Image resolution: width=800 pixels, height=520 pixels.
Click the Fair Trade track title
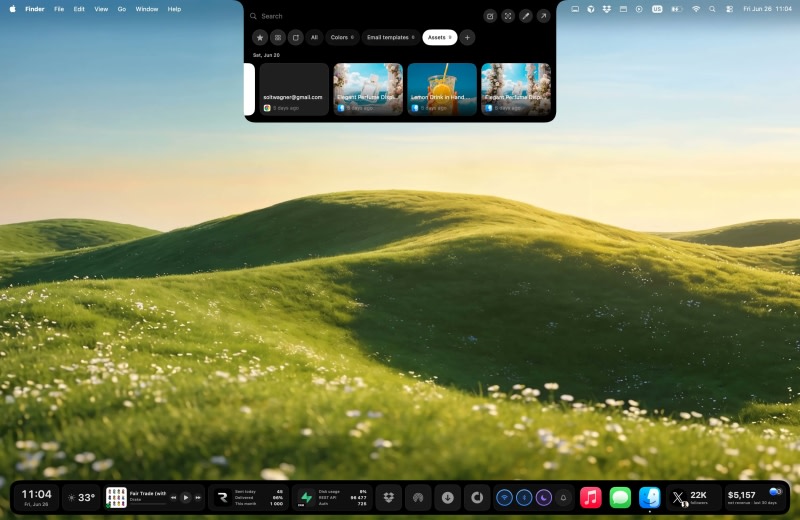click(x=148, y=493)
